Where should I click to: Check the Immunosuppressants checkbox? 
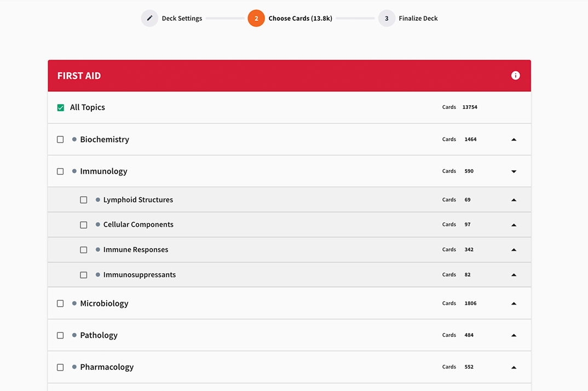pyautogui.click(x=84, y=275)
